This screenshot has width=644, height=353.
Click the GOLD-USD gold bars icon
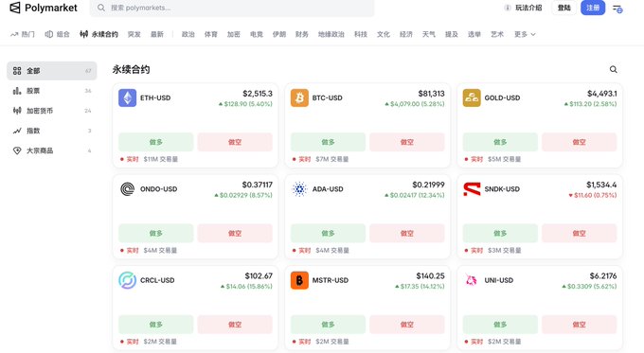click(x=472, y=98)
